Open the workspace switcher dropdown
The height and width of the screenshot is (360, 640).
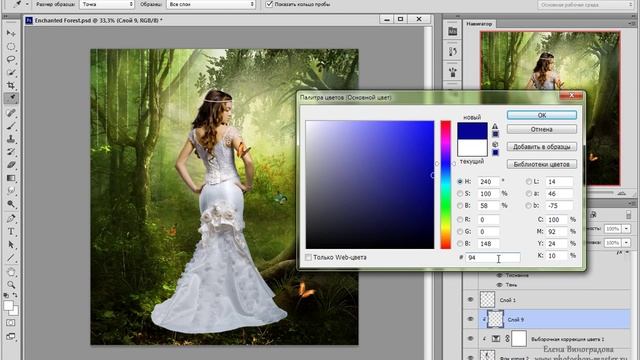pyautogui.click(x=585, y=4)
